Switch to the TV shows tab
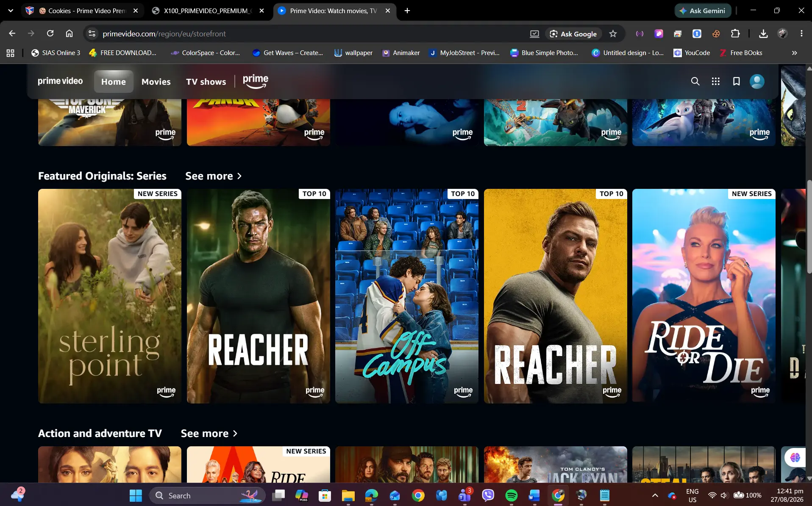 tap(206, 81)
